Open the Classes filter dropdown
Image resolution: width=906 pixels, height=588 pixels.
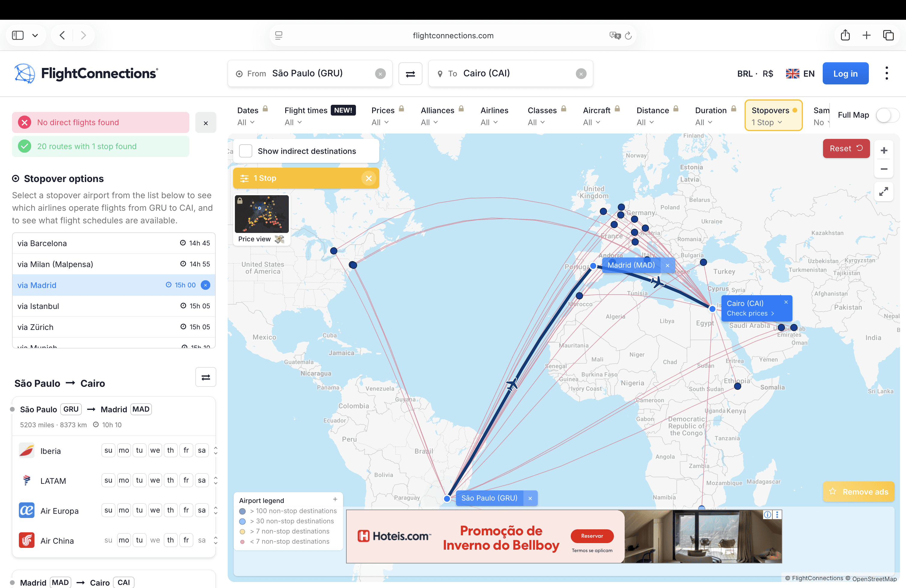coord(547,116)
